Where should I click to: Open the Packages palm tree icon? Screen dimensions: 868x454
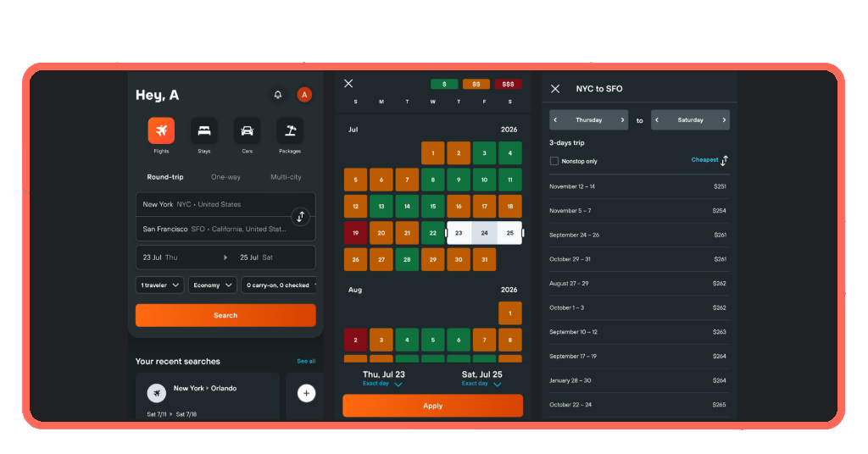point(290,130)
